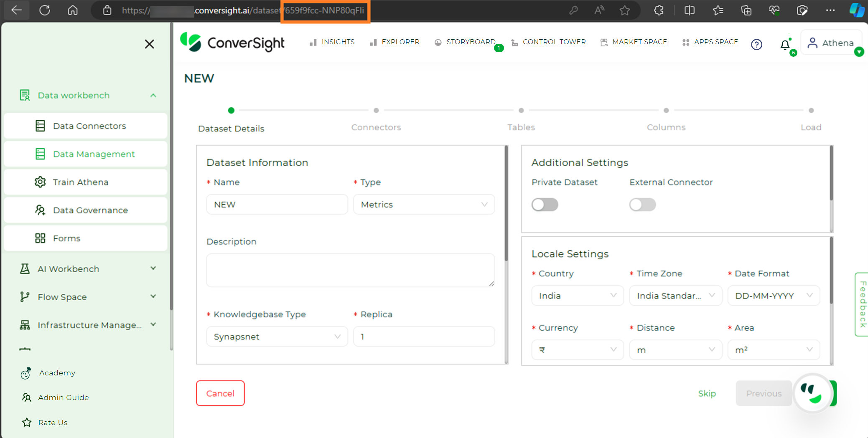Click the Cancel button

[x=220, y=393]
